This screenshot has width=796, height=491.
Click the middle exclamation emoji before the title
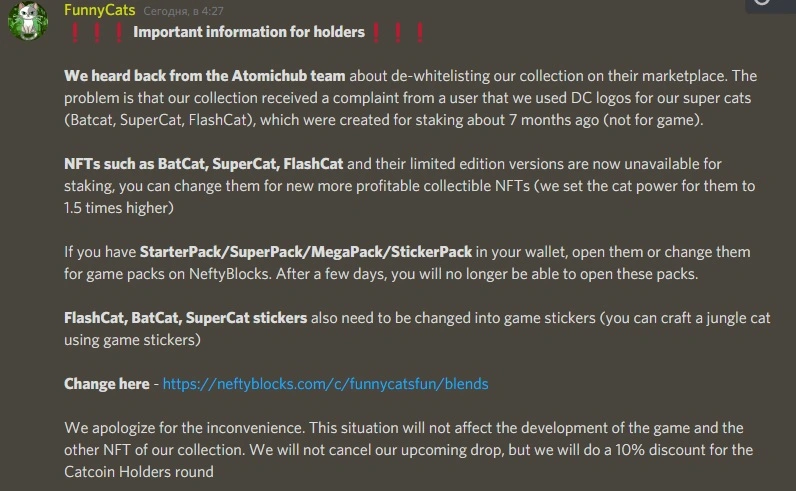(x=96, y=32)
